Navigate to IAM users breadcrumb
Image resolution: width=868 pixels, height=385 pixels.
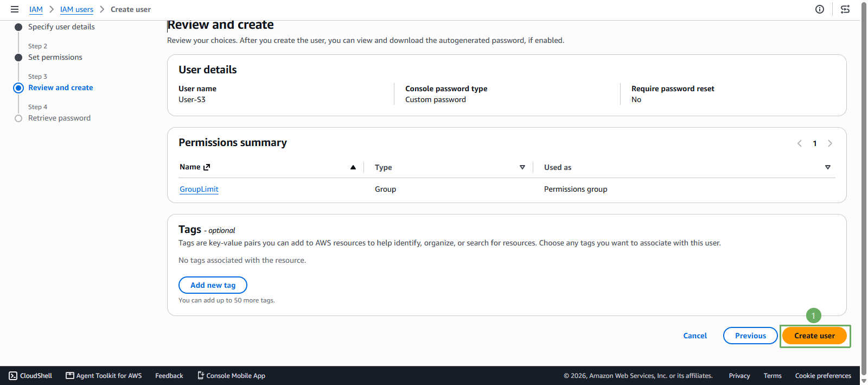(76, 9)
